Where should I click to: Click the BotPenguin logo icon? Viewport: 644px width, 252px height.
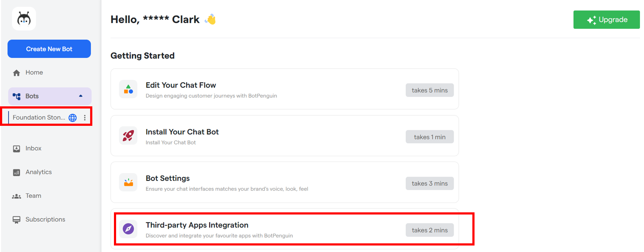coord(24,19)
